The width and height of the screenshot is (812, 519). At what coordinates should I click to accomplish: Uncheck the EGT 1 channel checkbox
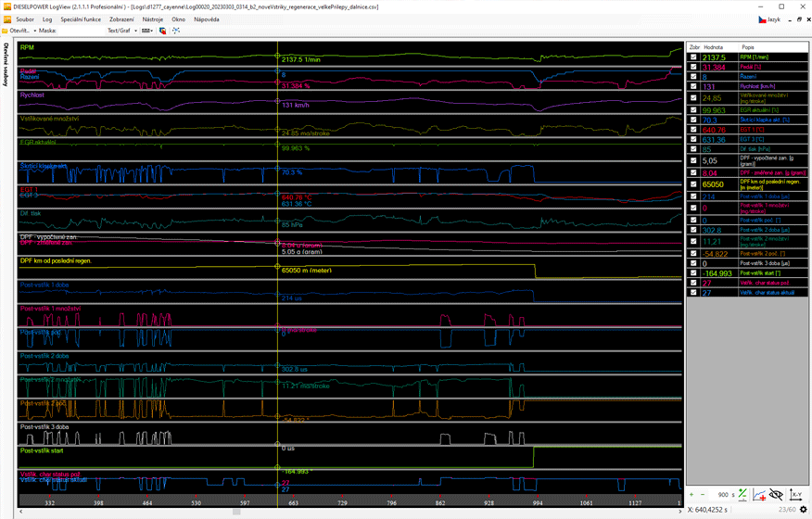click(693, 129)
